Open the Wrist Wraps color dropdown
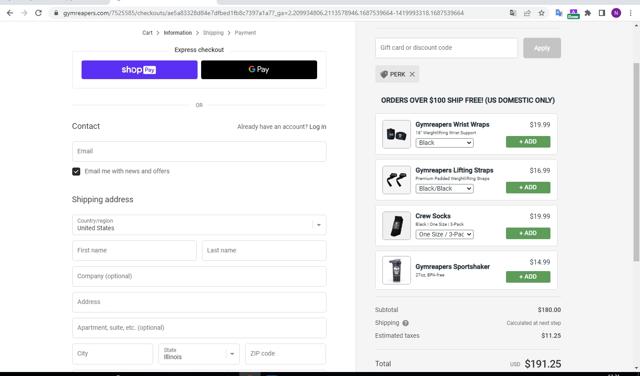The image size is (640, 376). (x=444, y=143)
